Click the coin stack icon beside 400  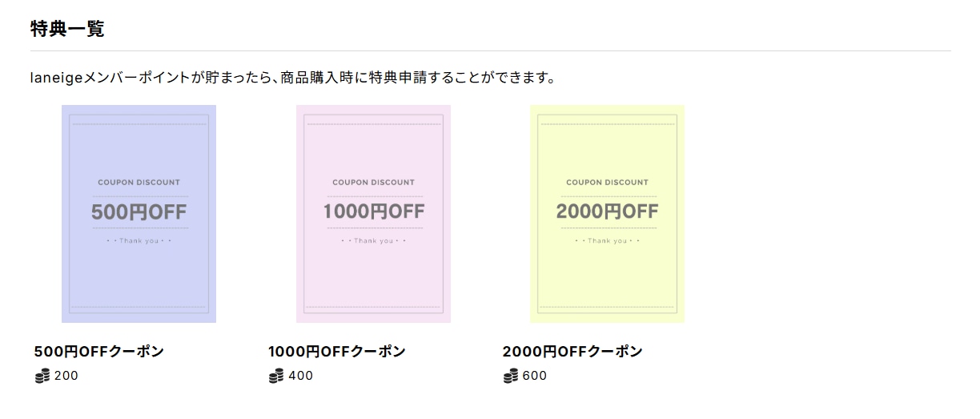pyautogui.click(x=276, y=376)
